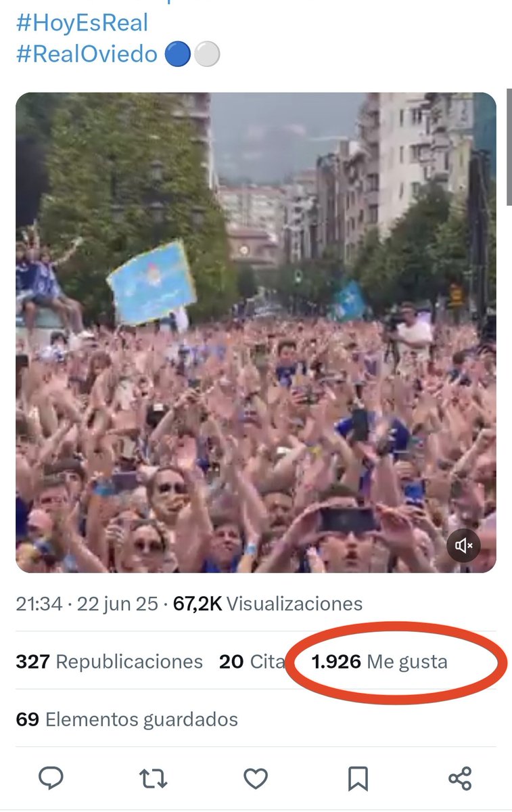
Task: Open the #RealOviedo hashtag
Action: click(87, 54)
